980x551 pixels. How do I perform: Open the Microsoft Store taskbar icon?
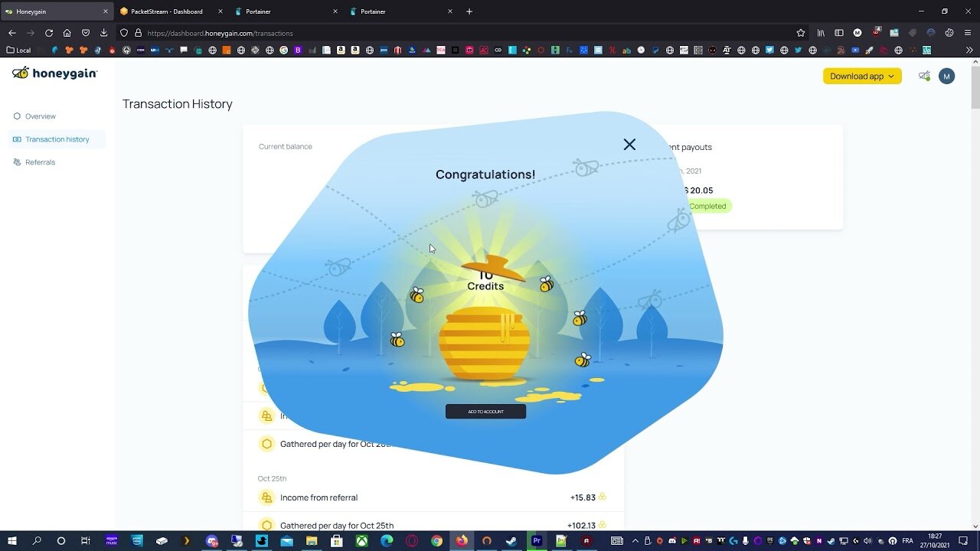(x=336, y=541)
